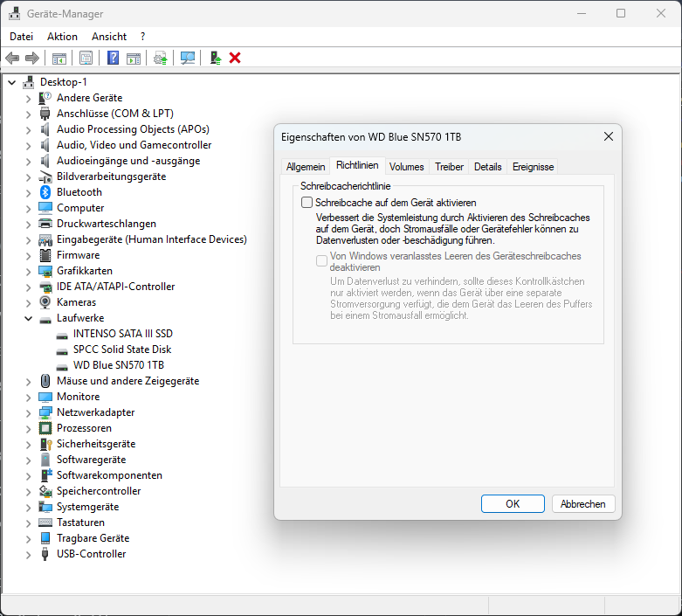
Task: Click the Grafikkarten display adapter icon
Action: 45,271
